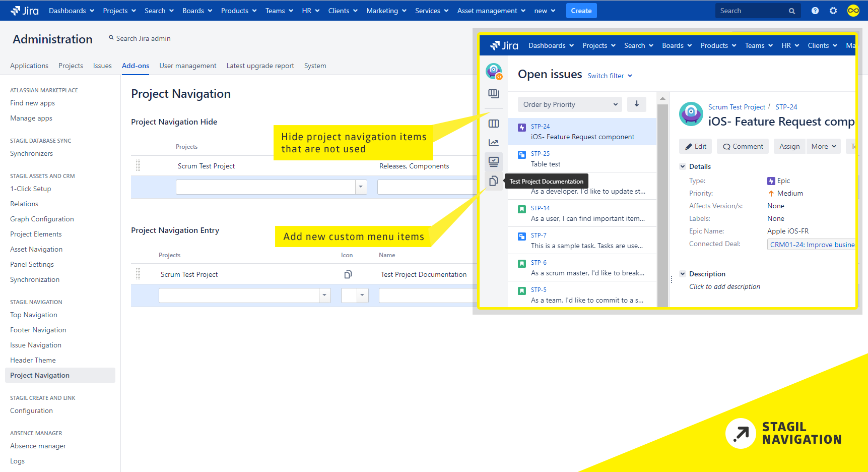Click the Epic icon next to STP-24
The height and width of the screenshot is (472, 868).
coord(522,128)
